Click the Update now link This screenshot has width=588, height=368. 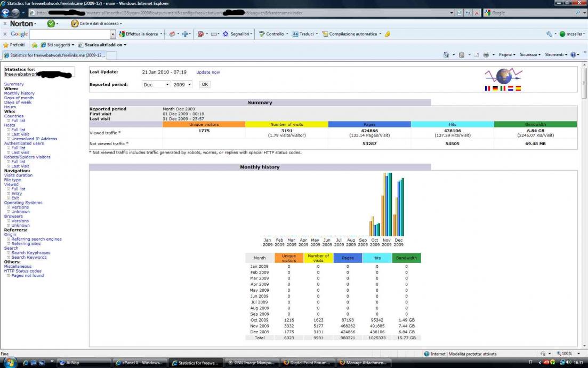208,73
